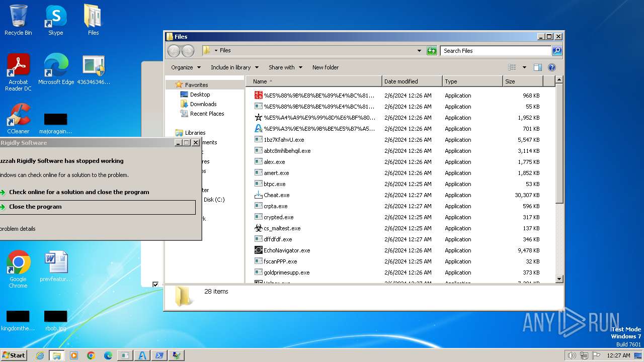Click the Action Center flag in the tray
644x362 pixels.
click(596, 355)
